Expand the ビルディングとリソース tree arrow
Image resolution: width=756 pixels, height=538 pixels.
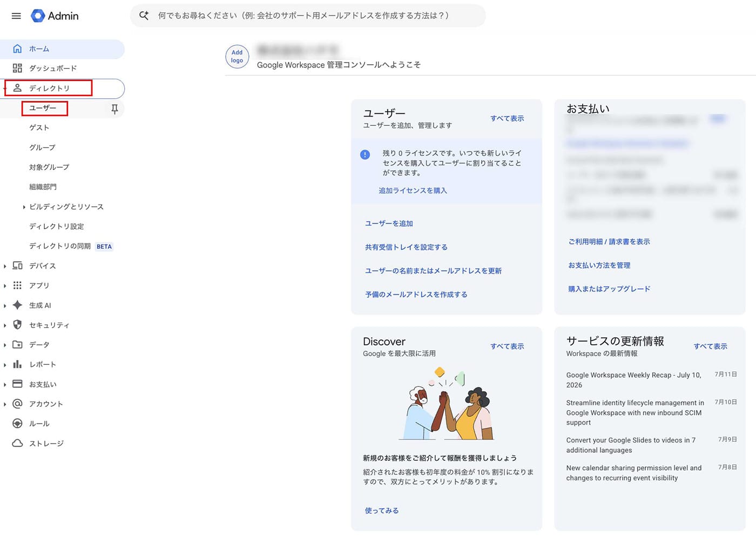pos(24,207)
